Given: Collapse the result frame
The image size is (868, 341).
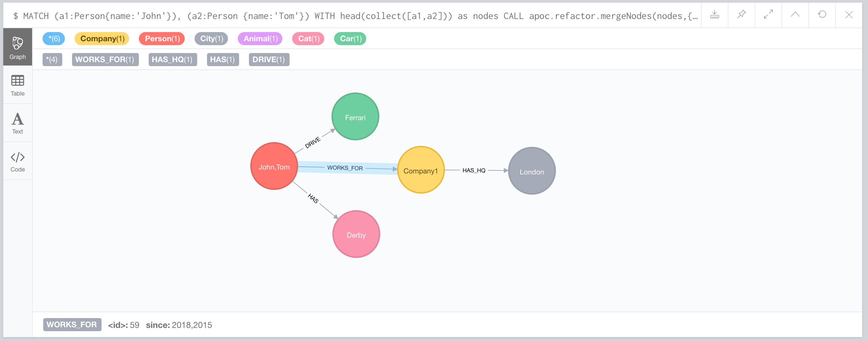Looking at the screenshot, I should click(x=795, y=15).
